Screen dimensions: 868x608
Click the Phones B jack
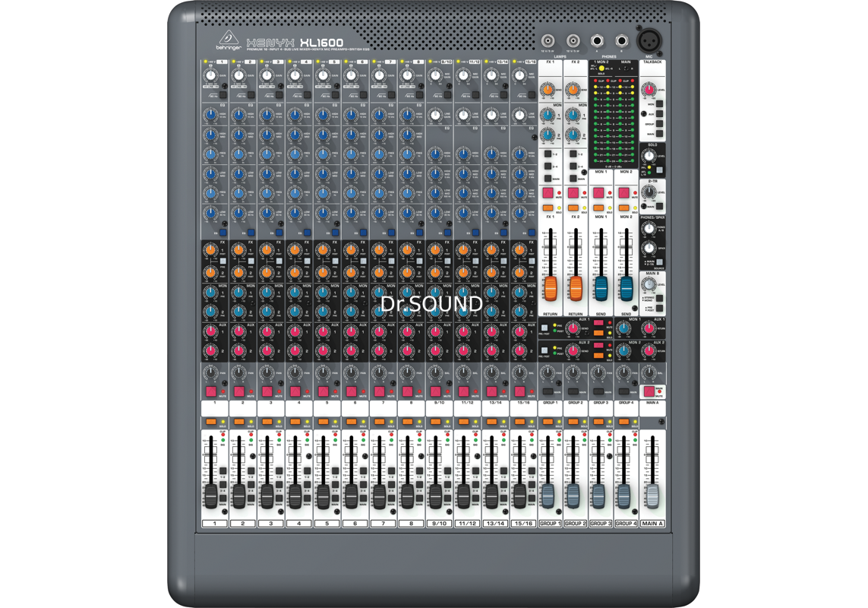click(x=621, y=40)
